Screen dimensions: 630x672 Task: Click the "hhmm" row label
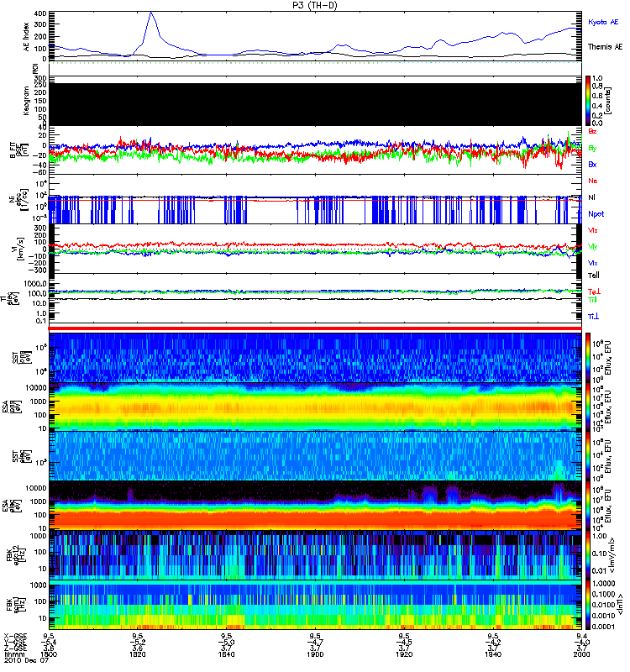pos(13,654)
